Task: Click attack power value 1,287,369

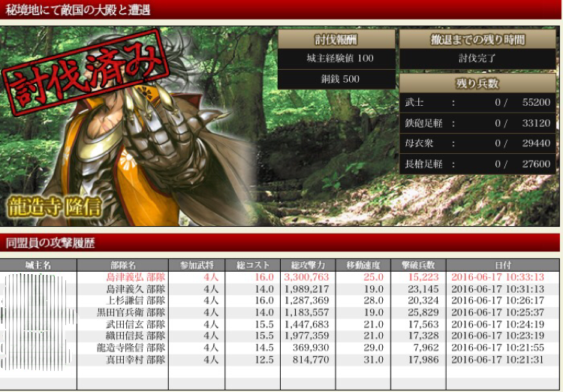Action: [306, 300]
